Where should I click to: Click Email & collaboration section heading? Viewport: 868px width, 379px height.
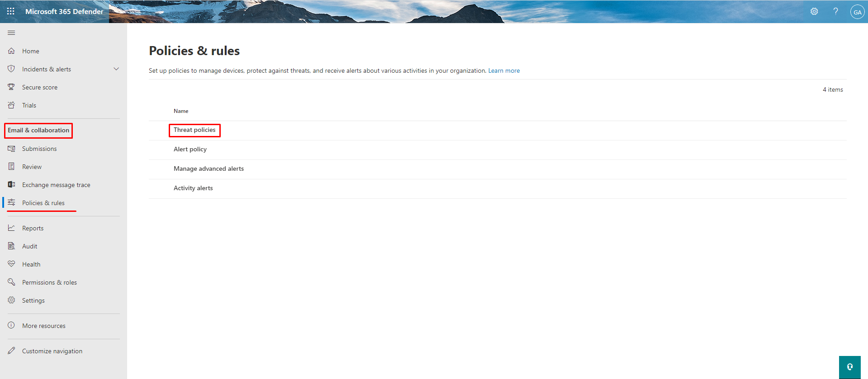pos(38,130)
